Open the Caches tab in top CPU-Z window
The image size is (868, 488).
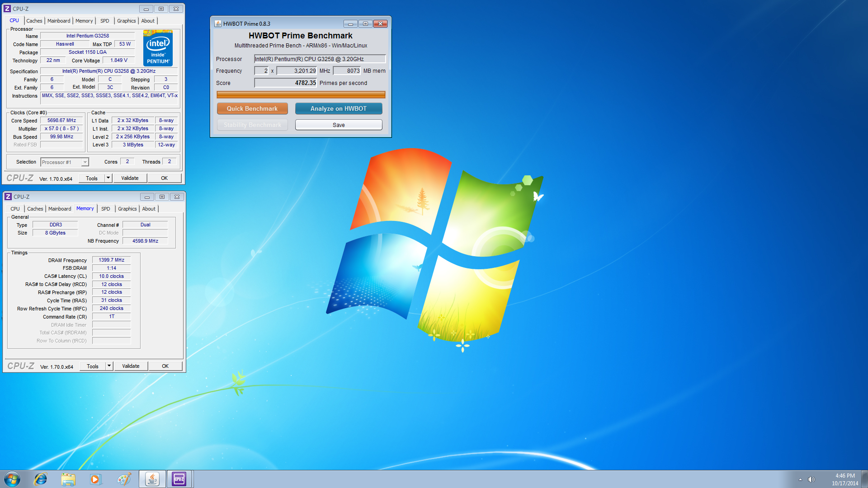point(34,21)
